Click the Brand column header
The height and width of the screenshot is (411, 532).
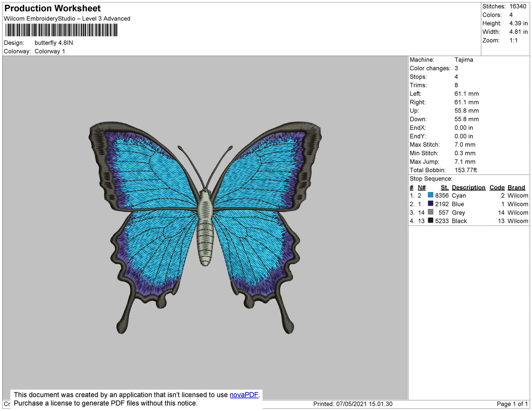pos(516,187)
